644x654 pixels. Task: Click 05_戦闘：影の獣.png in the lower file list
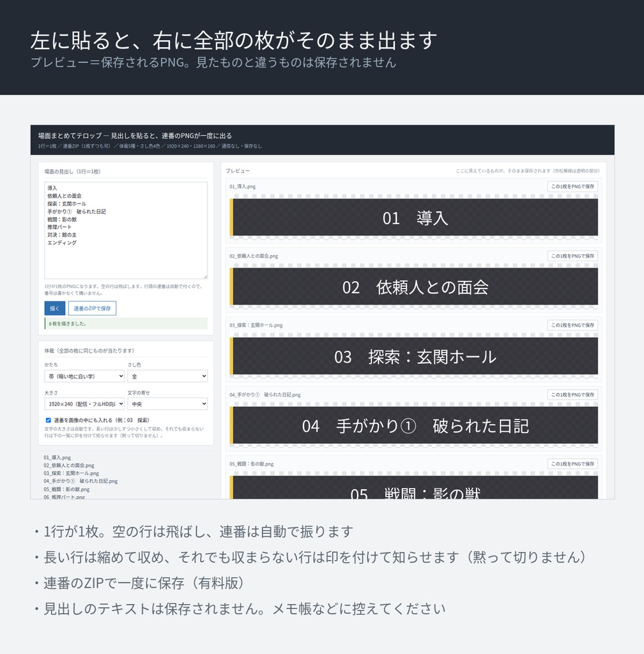(x=66, y=489)
